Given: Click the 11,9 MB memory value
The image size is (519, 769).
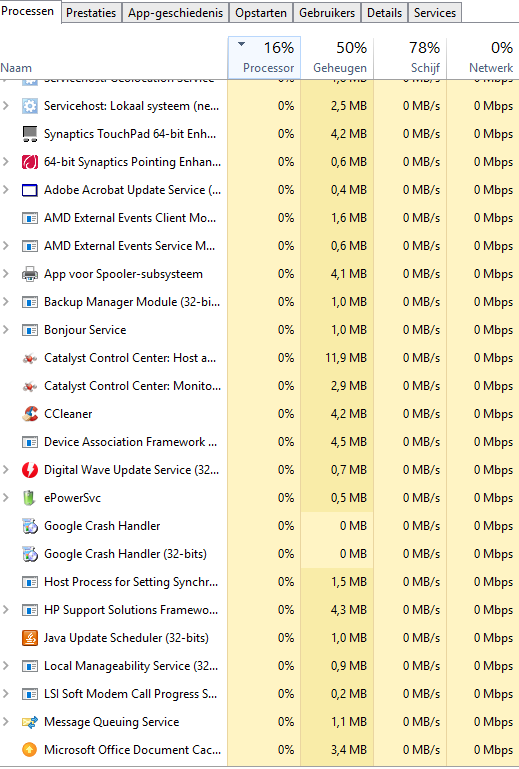Looking at the screenshot, I should (346, 358).
